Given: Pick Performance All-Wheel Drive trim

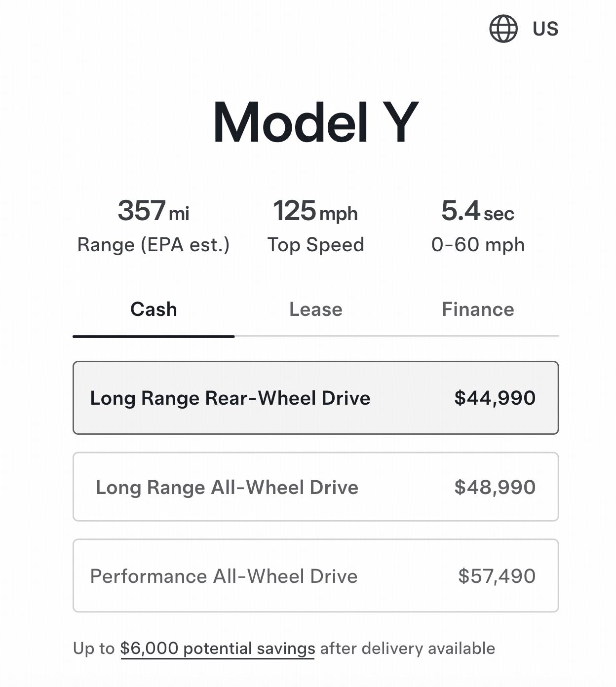Looking at the screenshot, I should pos(224,576).
